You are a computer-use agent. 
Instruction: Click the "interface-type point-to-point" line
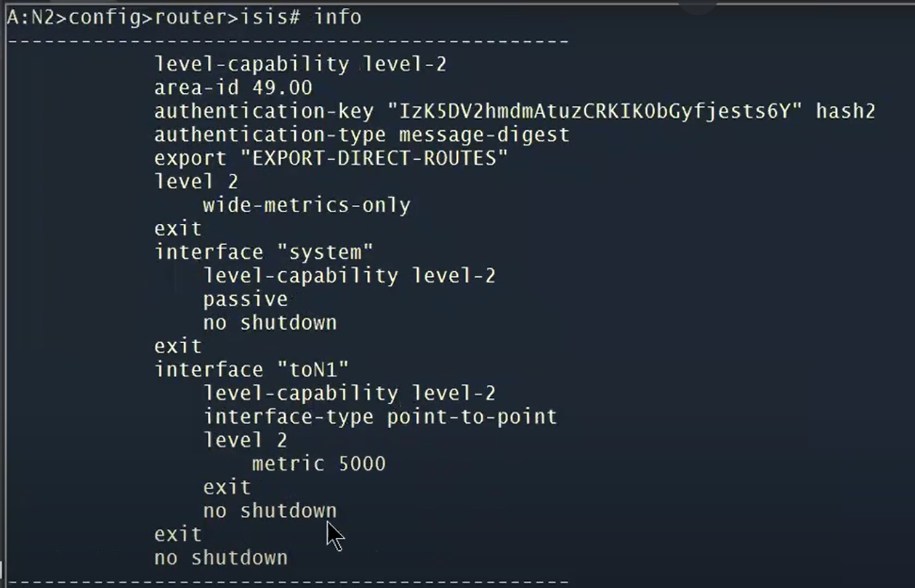(x=379, y=416)
